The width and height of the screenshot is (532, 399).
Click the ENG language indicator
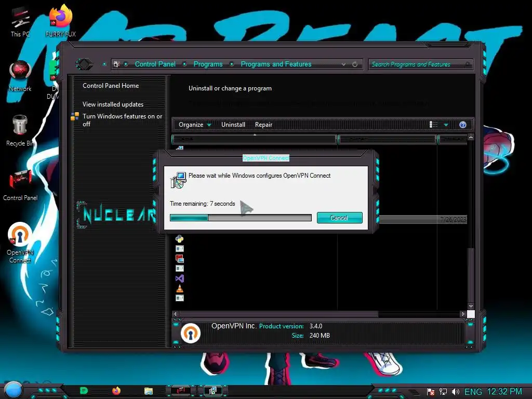tap(473, 392)
